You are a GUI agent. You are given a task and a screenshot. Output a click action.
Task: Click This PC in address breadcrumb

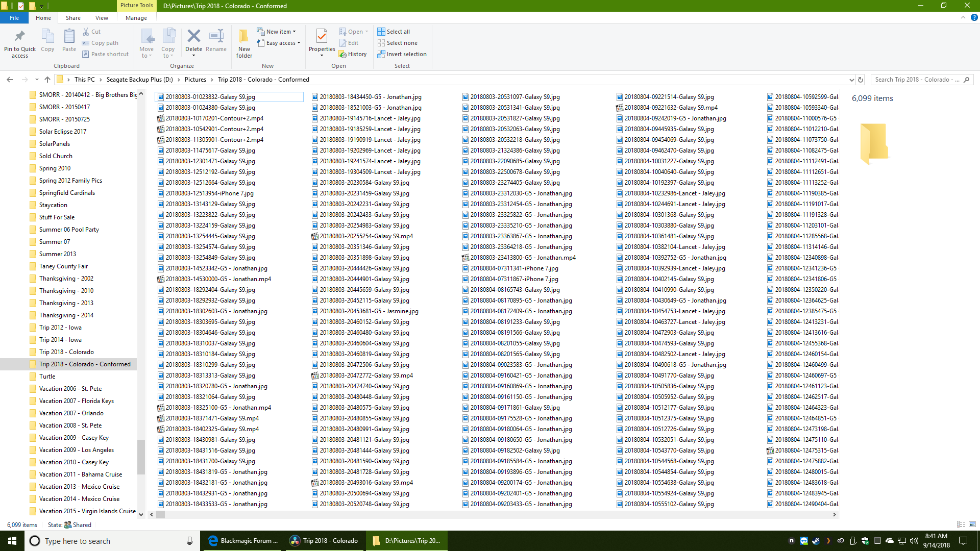[x=84, y=80]
